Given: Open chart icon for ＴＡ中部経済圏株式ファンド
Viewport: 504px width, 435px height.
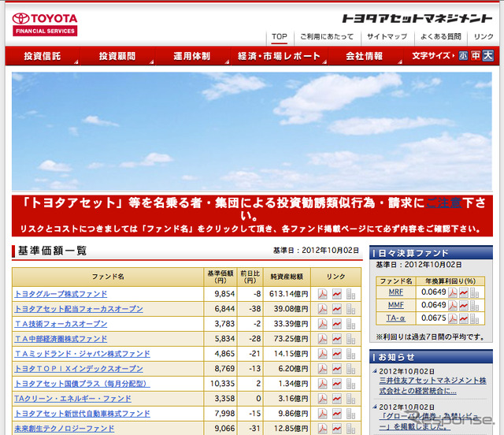Looking at the screenshot, I should click(x=337, y=339).
